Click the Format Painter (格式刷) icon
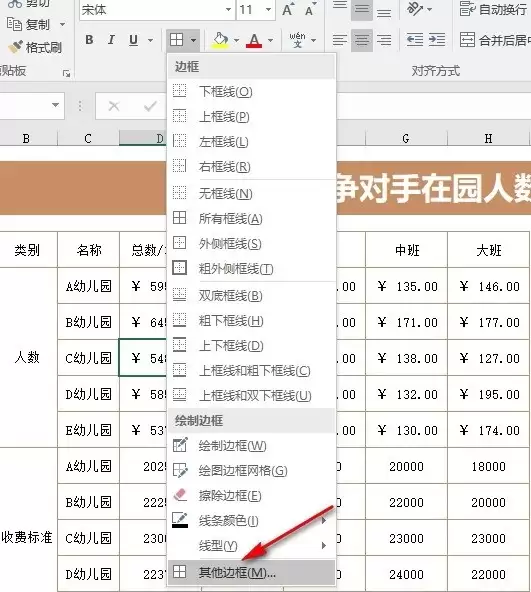The height and width of the screenshot is (592, 531). (16, 48)
